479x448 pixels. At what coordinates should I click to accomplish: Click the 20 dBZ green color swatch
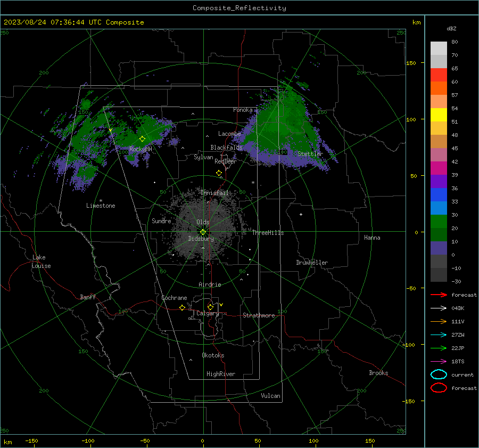pos(439,222)
